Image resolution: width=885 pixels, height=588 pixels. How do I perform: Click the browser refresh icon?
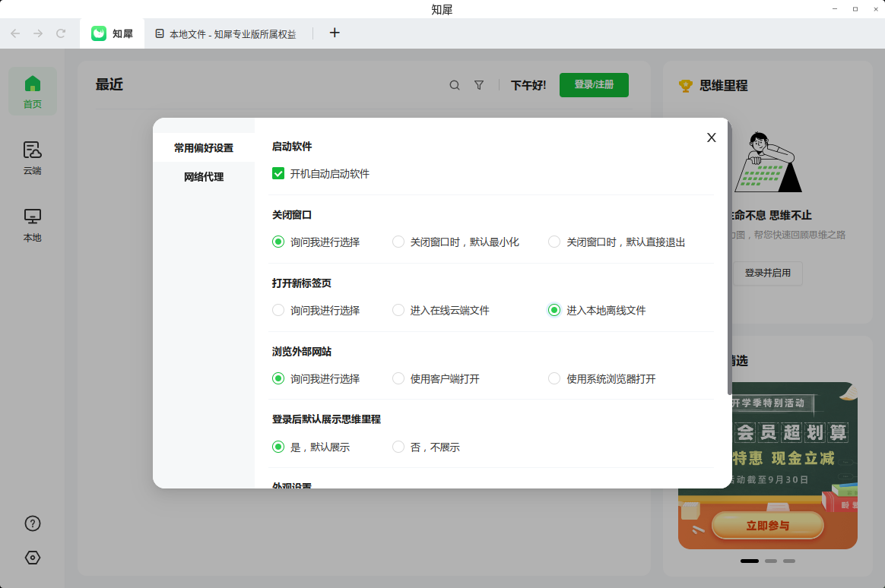pos(62,33)
